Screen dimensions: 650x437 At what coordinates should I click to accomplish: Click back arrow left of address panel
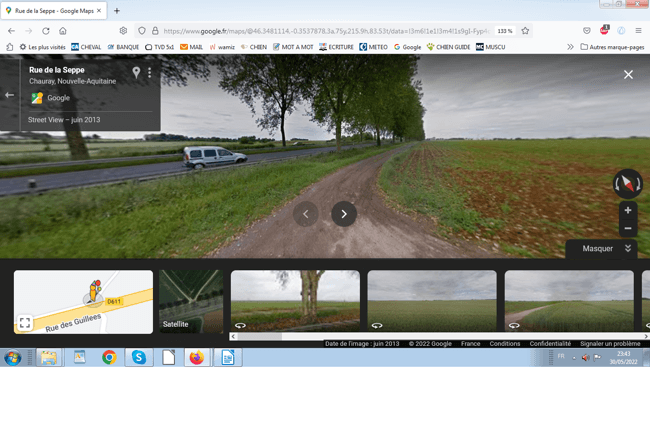point(10,95)
